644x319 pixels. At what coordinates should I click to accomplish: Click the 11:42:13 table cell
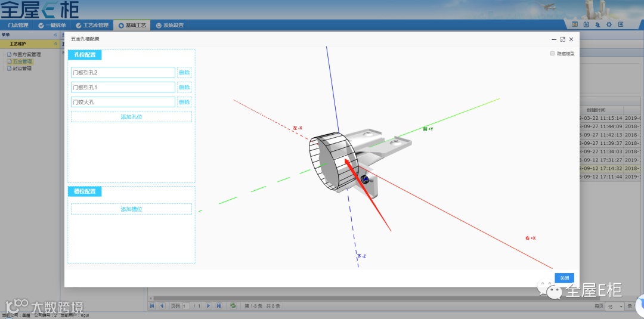pyautogui.click(x=602, y=135)
